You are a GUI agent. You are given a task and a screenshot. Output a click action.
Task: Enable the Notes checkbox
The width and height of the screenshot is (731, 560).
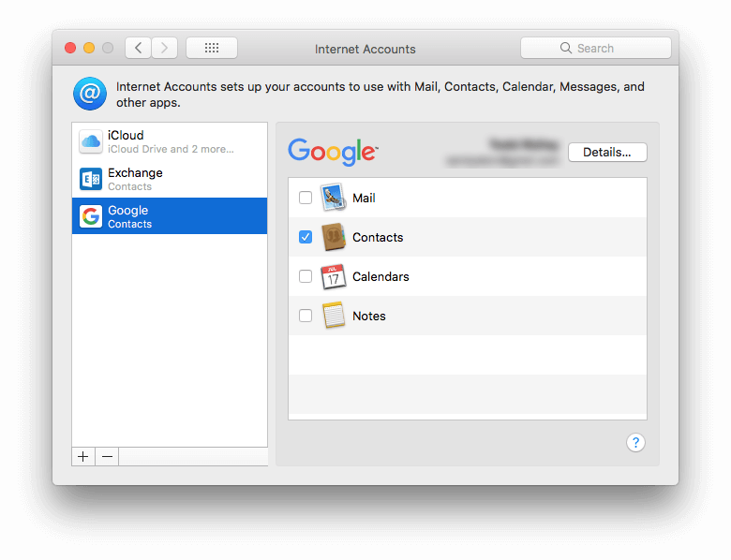pyautogui.click(x=306, y=316)
